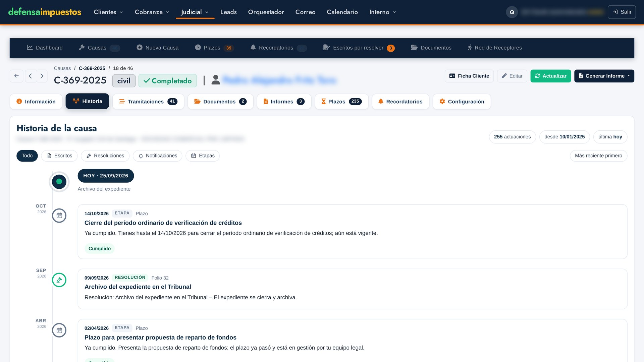
Task: Open Dashboard from judicial toolbar
Action: [x=45, y=48]
